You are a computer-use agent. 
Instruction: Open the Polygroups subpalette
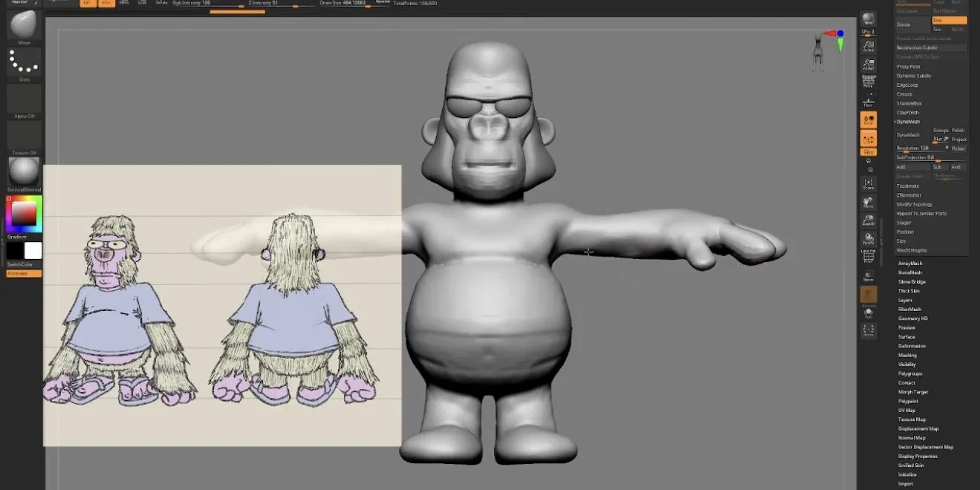coord(910,373)
